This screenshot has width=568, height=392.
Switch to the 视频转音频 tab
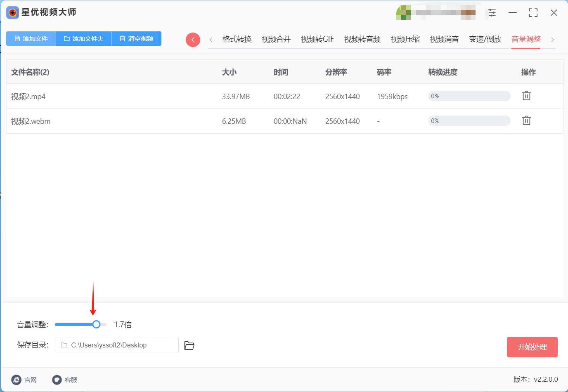pyautogui.click(x=362, y=39)
